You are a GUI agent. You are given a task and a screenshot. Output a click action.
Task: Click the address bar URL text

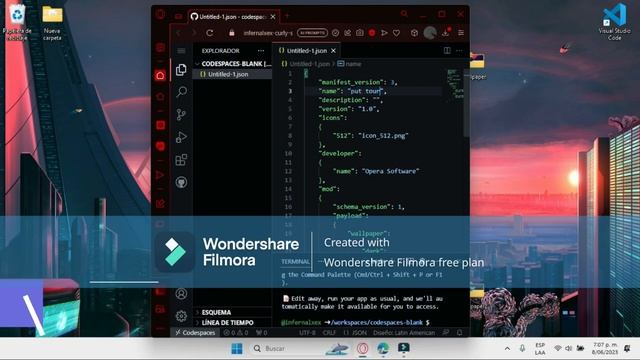268,33
